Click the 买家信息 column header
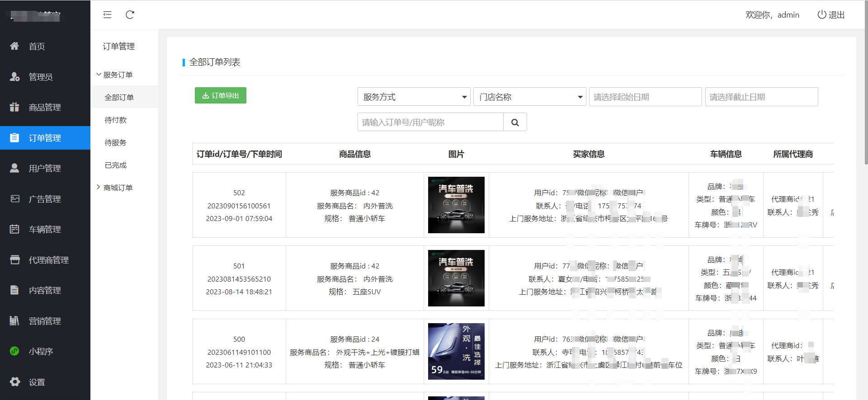Viewport: 868px width, 400px height. pyautogui.click(x=589, y=154)
